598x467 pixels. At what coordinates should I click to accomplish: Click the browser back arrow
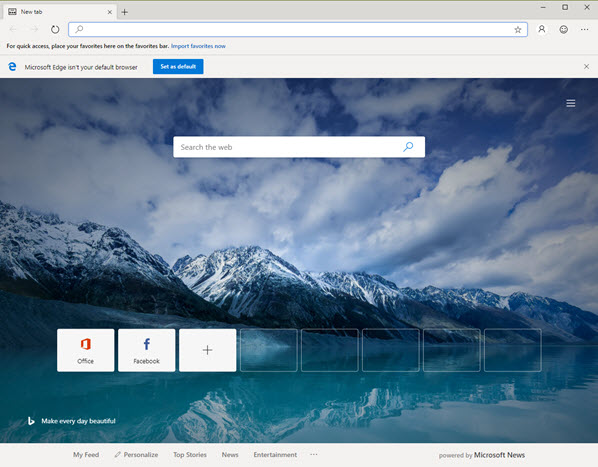[x=13, y=29]
